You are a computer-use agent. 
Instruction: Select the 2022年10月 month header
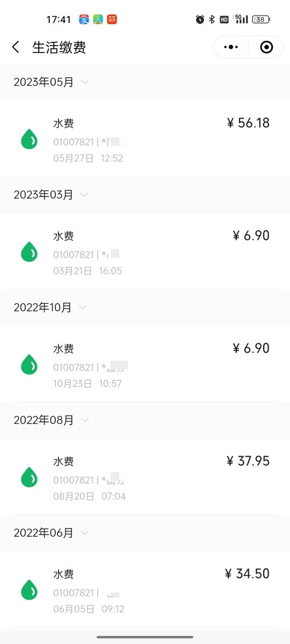(145, 308)
